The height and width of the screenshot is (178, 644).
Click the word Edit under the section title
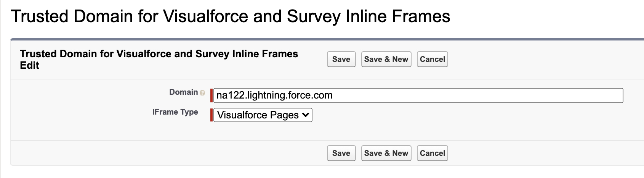(x=30, y=65)
